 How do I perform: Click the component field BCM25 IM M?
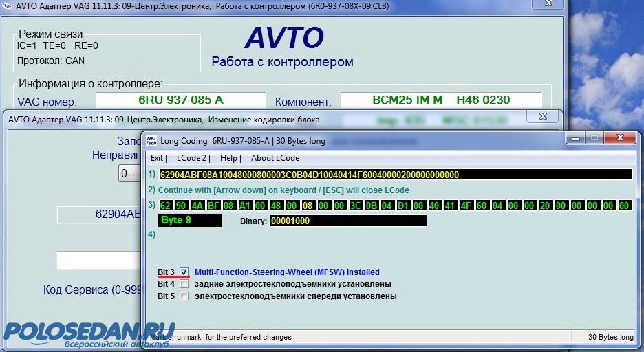(440, 100)
